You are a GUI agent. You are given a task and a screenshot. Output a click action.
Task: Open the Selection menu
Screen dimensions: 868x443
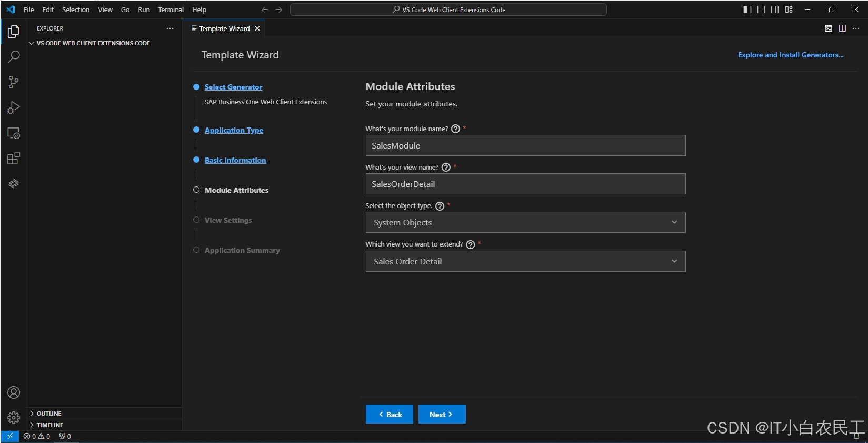tap(76, 9)
